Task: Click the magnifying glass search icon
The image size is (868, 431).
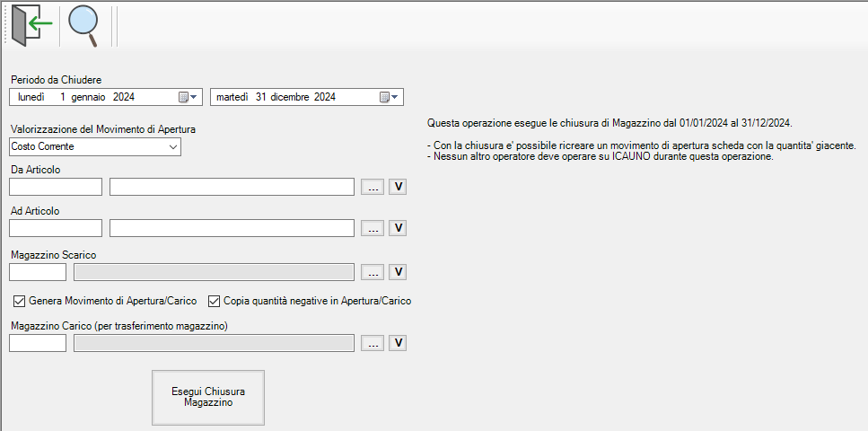Action: pos(83,26)
